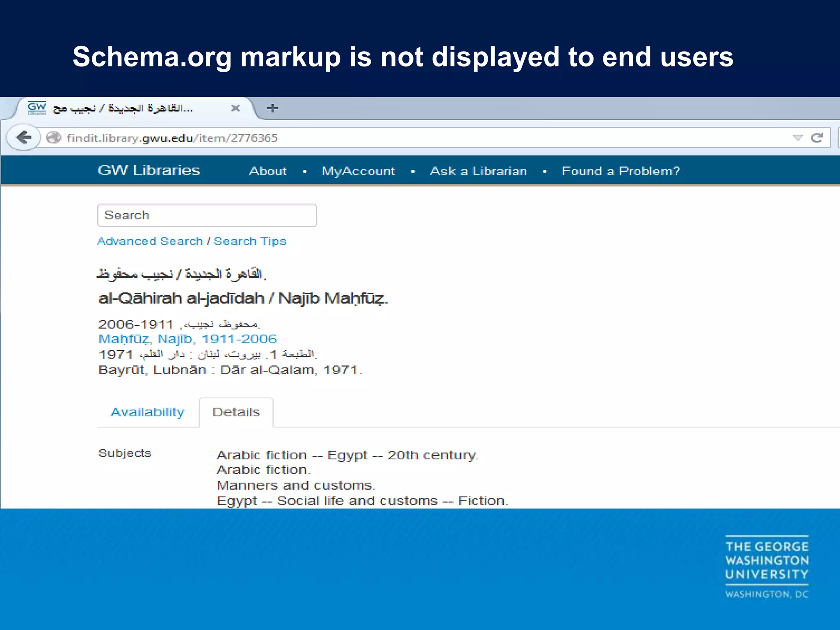Open a new tab with plus button

[x=272, y=108]
